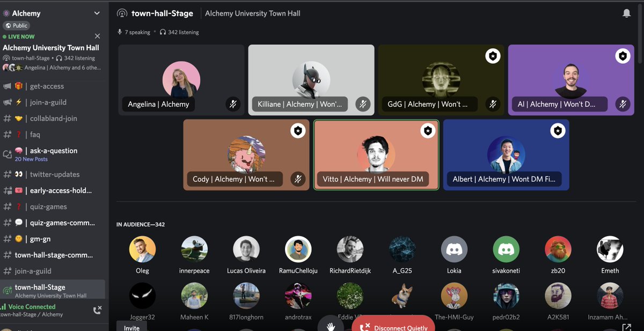
Task: Click Killiane's muted microphone icon
Action: 363,104
